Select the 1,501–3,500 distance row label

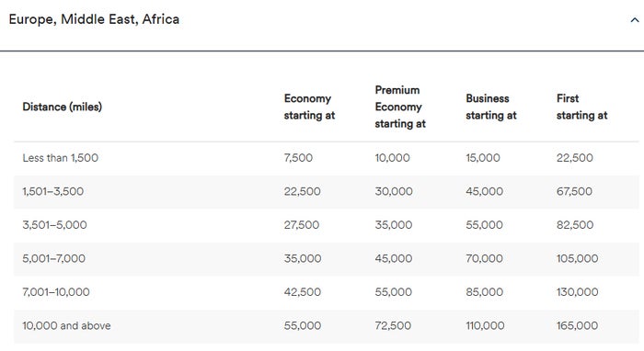click(53, 191)
